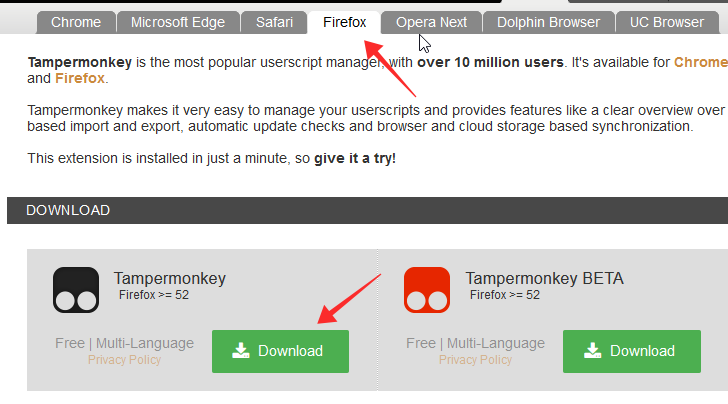The image size is (728, 404).
Task: Select the Safari tab
Action: tap(273, 22)
